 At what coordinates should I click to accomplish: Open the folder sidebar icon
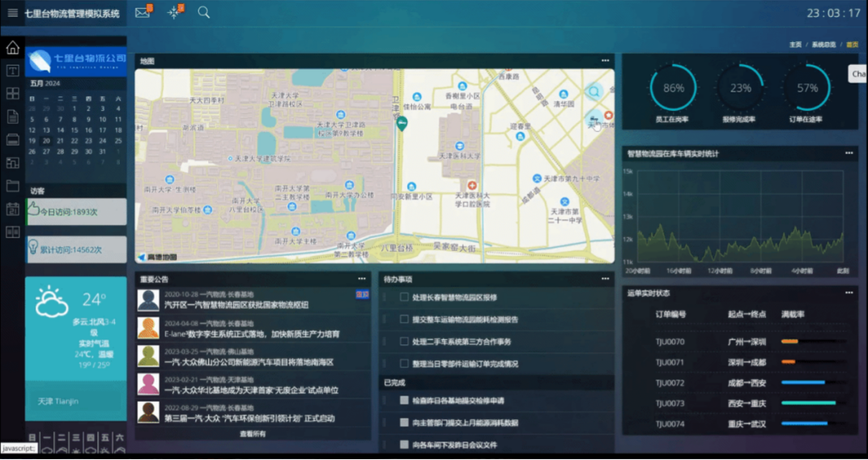[12, 186]
